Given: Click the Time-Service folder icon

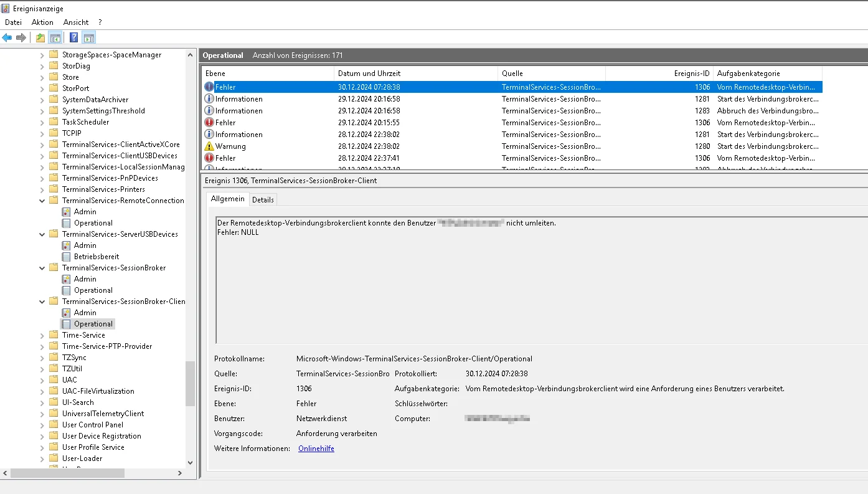Looking at the screenshot, I should (x=54, y=335).
